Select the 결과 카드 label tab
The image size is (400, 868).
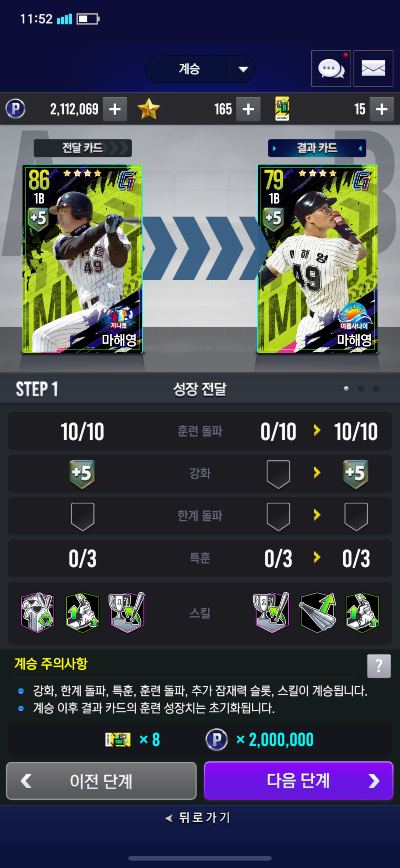317,148
